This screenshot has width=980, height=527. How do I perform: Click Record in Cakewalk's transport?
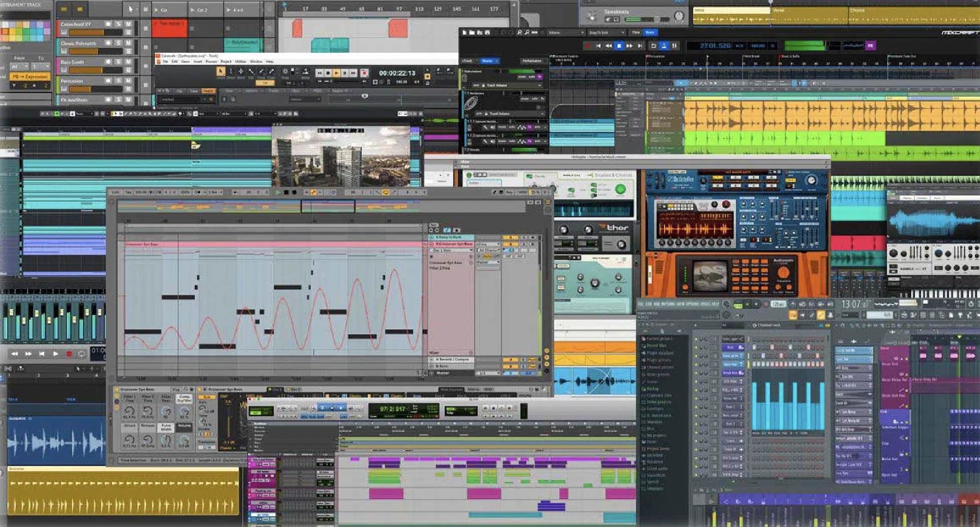364,73
